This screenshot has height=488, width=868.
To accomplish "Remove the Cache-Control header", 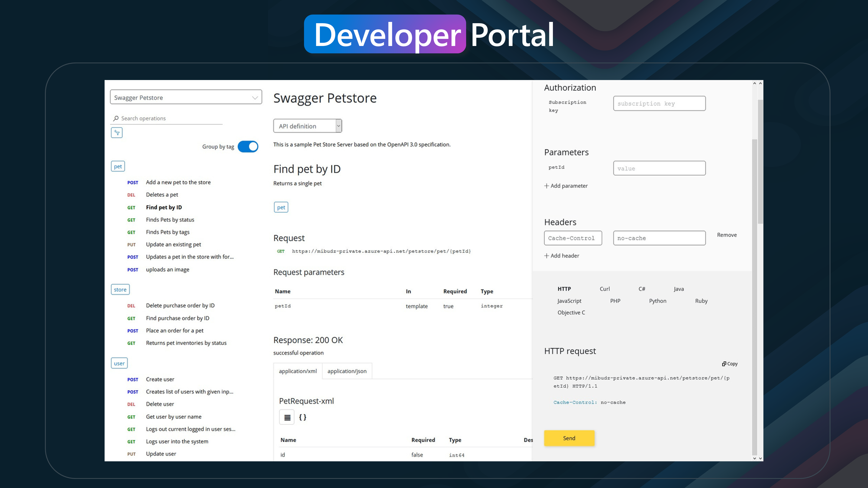I will pos(727,235).
